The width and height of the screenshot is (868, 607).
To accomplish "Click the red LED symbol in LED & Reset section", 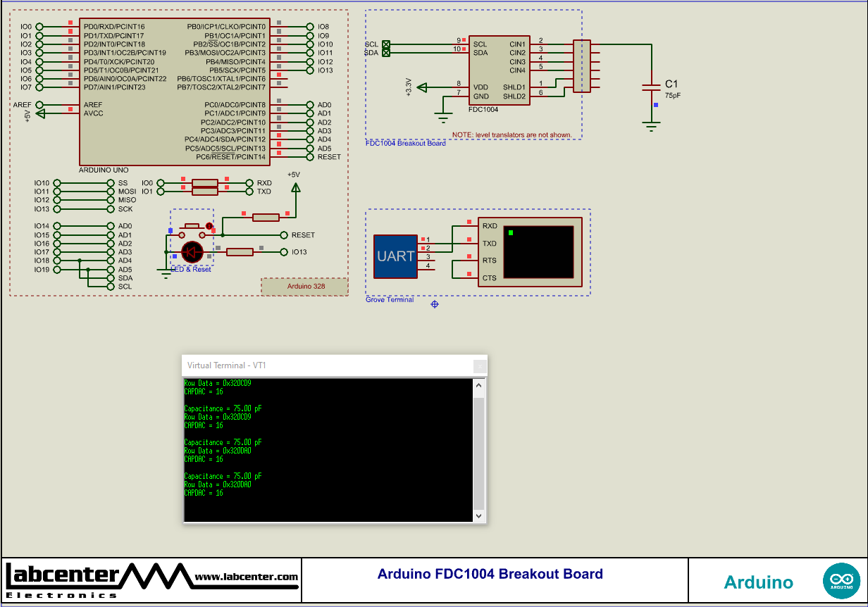I will click(192, 252).
